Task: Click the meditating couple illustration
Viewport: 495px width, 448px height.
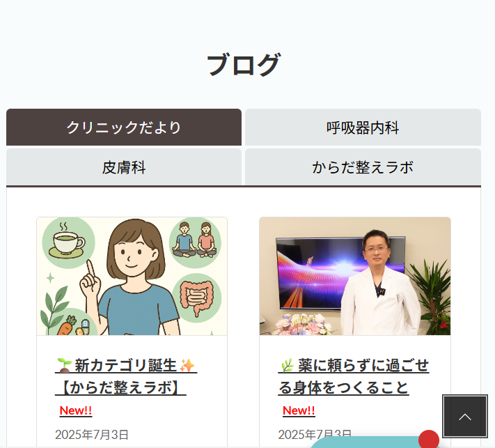Action: (195, 242)
